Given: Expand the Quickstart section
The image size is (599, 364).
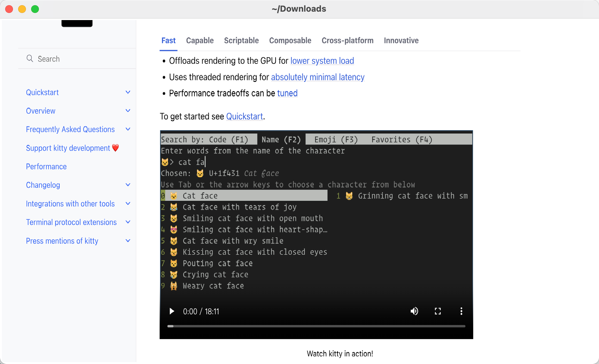Looking at the screenshot, I should coord(128,92).
